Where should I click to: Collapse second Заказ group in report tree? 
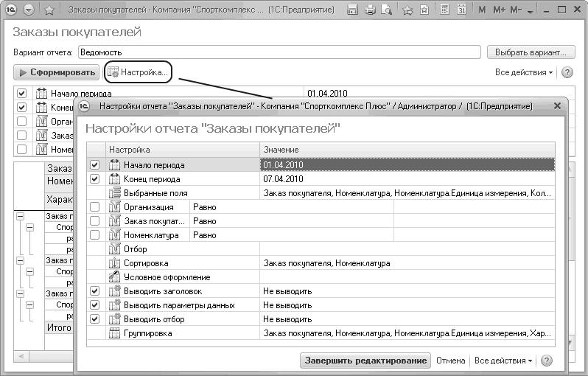click(20, 260)
